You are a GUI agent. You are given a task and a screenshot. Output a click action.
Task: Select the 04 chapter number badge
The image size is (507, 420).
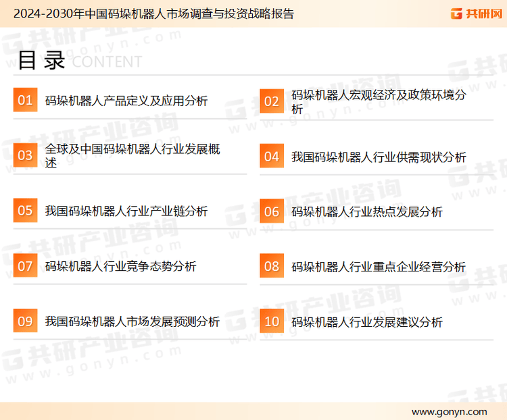click(272, 157)
